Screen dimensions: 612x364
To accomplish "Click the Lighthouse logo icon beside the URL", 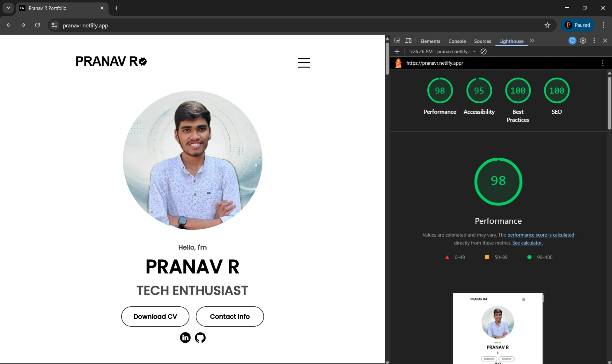I will (x=398, y=63).
